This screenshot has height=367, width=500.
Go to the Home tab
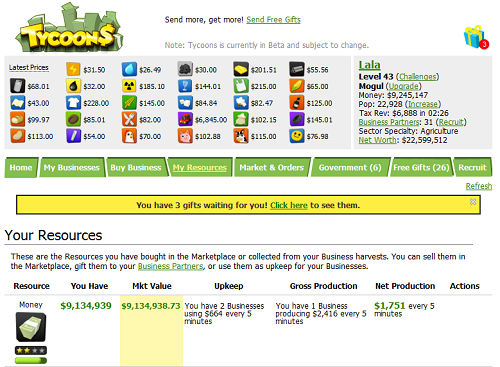[x=21, y=167]
